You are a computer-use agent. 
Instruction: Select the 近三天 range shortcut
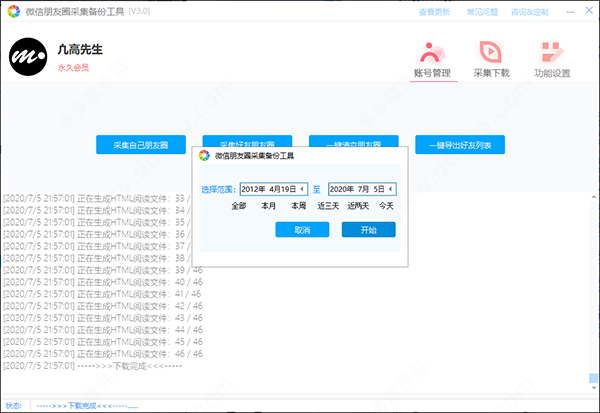tap(328, 206)
